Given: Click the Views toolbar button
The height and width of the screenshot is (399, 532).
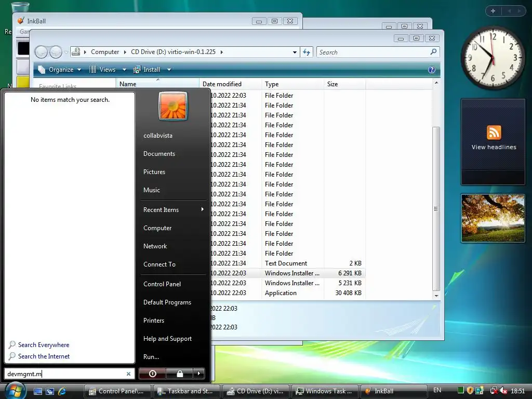Looking at the screenshot, I should (x=102, y=70).
